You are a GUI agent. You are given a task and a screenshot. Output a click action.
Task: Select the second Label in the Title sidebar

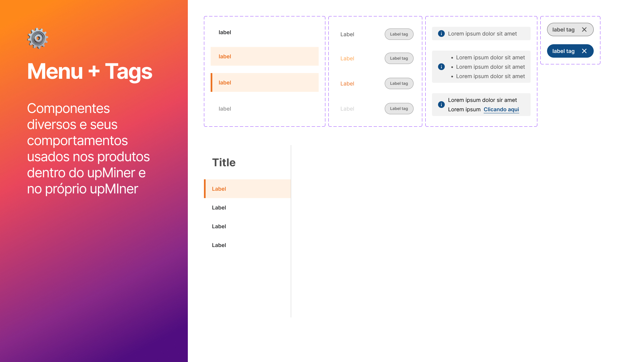coord(219,207)
